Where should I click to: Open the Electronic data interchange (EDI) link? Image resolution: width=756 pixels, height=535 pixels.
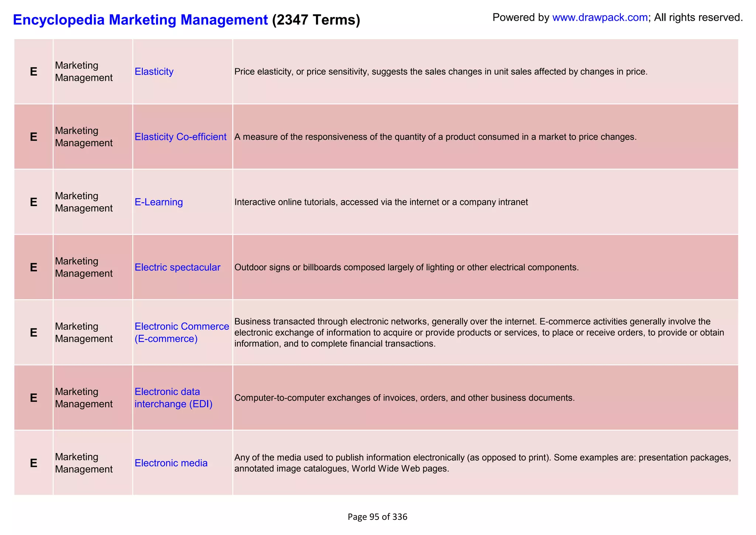pyautogui.click(x=173, y=398)
